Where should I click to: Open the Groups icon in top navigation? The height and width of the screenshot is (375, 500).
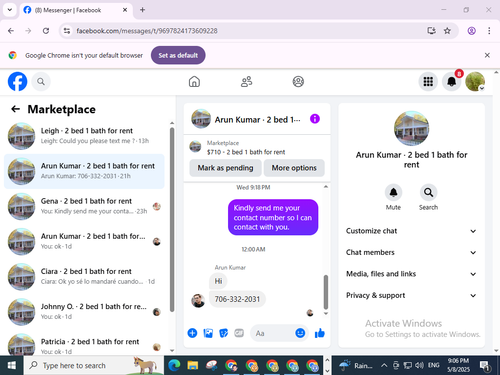point(298,81)
